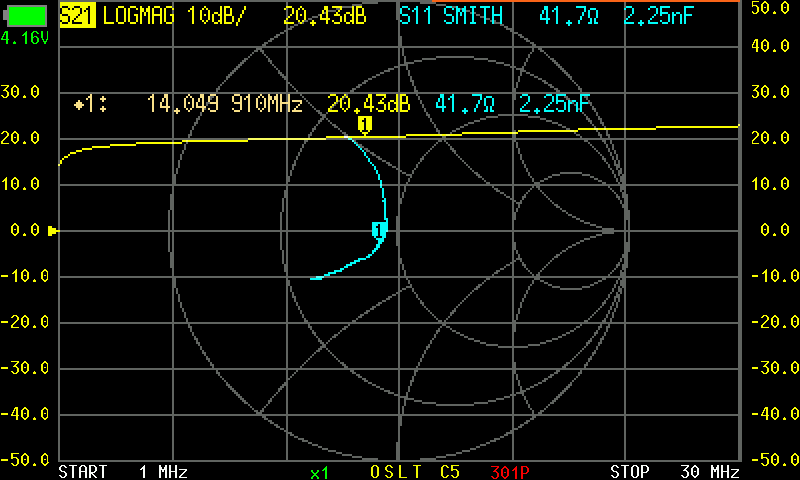
Task: Click the left axis 30.0 scale label
Action: click(20, 92)
